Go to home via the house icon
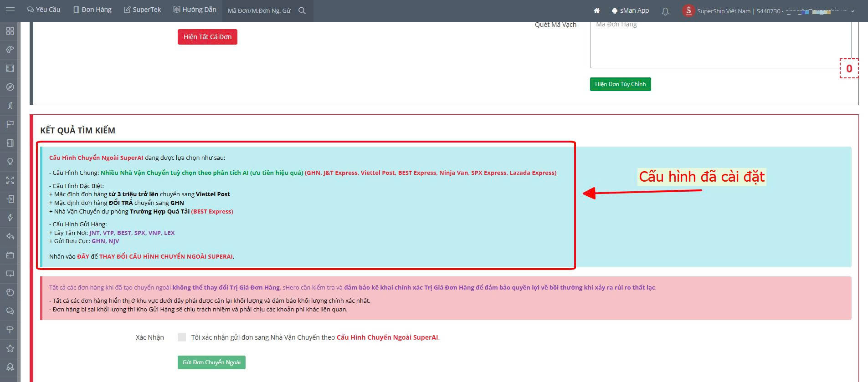Viewport: 868px width, 382px height. click(596, 10)
